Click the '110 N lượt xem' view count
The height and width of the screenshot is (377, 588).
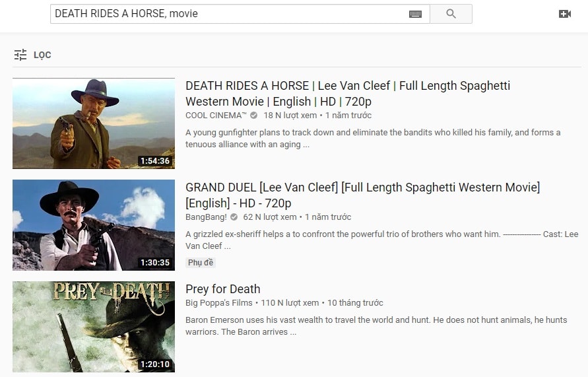290,303
